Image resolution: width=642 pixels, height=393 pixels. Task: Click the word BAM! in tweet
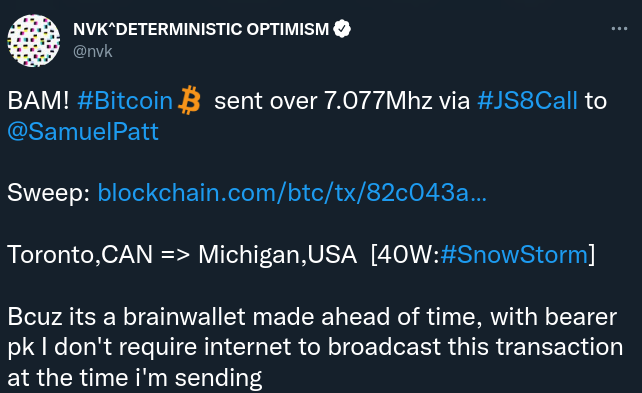[x=38, y=101]
